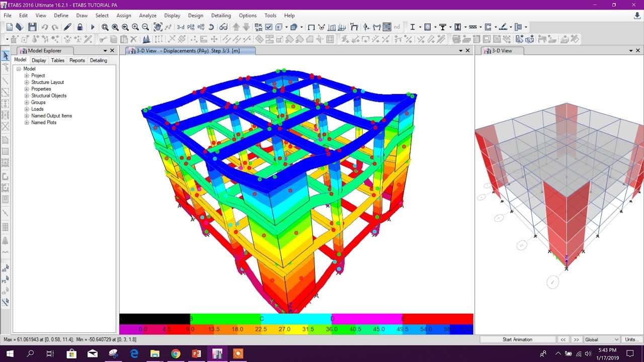
Task: Toggle the model lock icon
Action: click(x=80, y=26)
